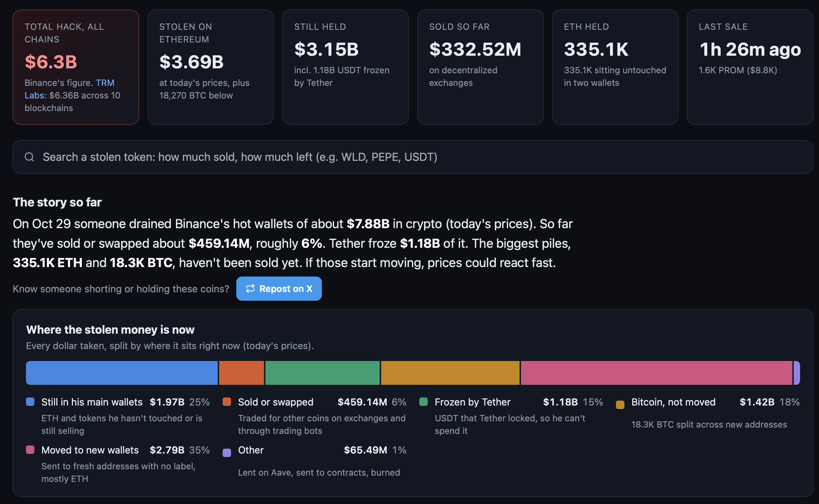Viewport: 819px width, 504px height.
Task: Click the Bitcoin, not moved label
Action: click(674, 402)
